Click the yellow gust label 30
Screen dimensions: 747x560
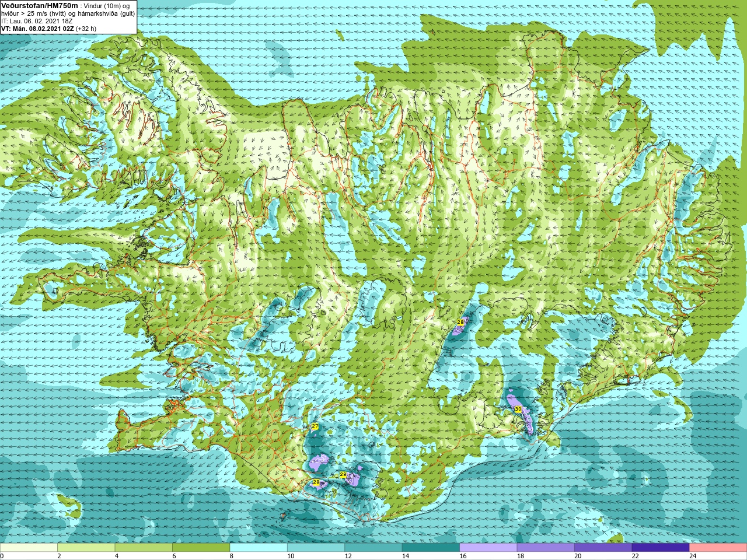coord(518,409)
